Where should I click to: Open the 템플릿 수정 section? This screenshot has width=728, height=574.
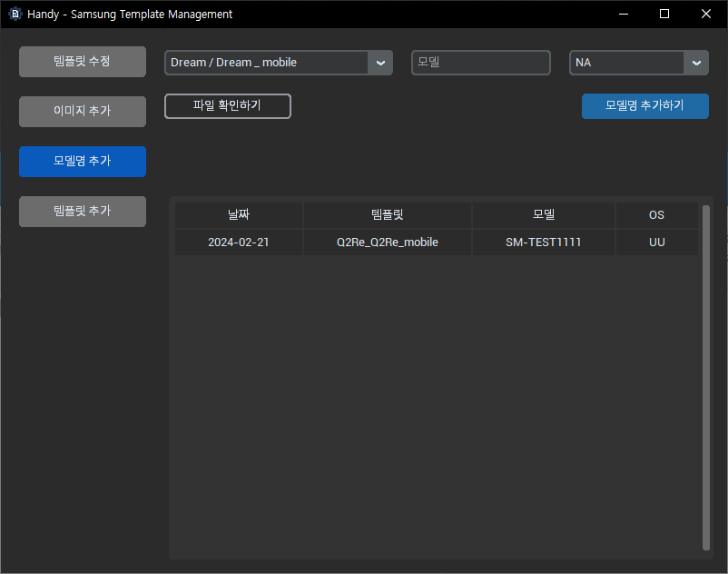click(x=83, y=61)
